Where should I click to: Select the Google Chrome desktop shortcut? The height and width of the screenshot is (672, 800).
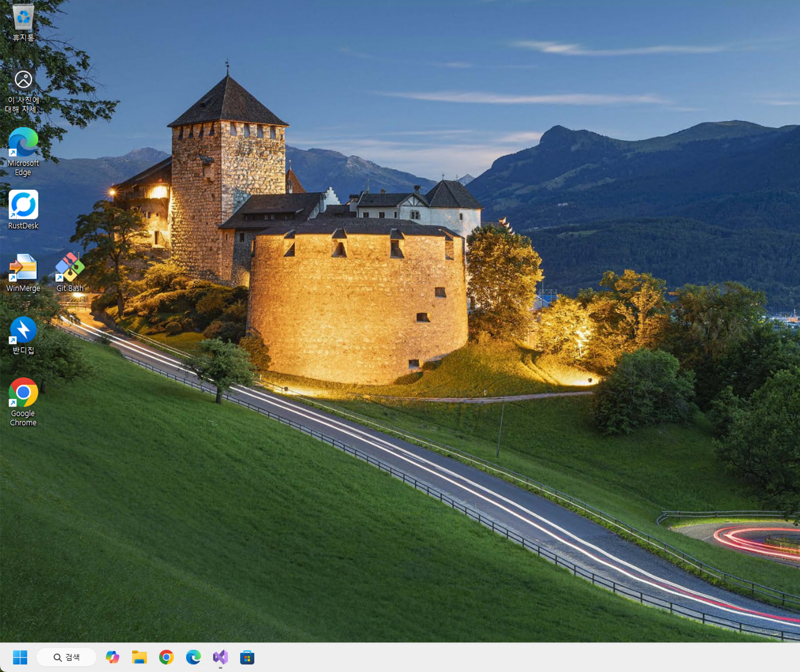pos(23,392)
